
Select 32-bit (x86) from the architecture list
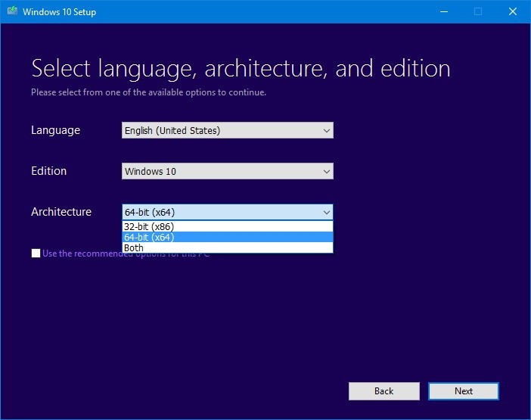(227, 226)
